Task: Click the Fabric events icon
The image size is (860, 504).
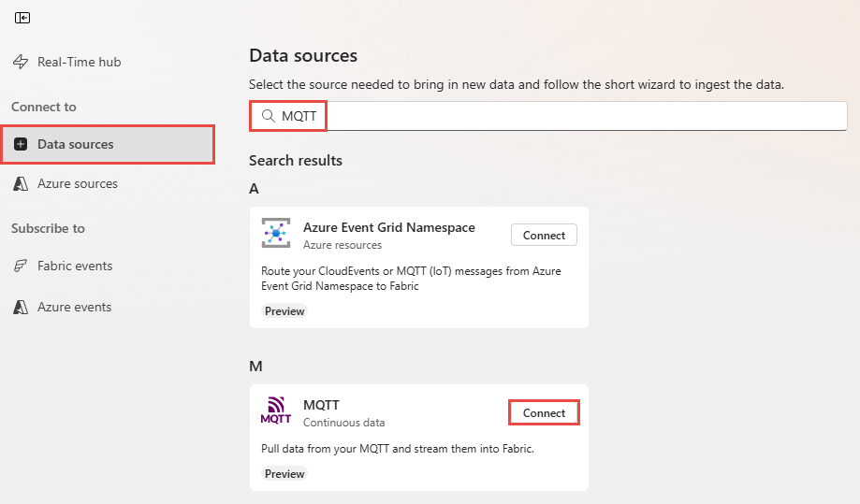Action: pyautogui.click(x=21, y=266)
